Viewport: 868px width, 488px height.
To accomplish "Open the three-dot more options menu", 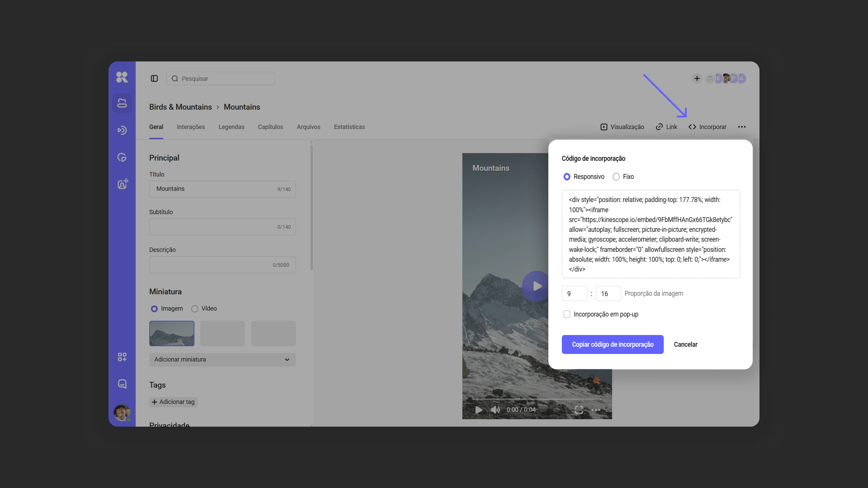I will (742, 127).
